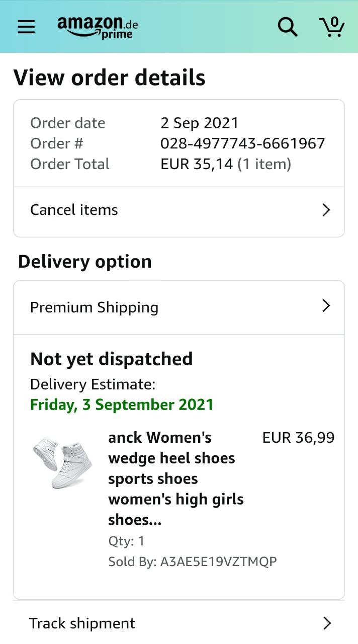
Task: Tap the Amazon.de Prime logo
Action: click(x=98, y=27)
